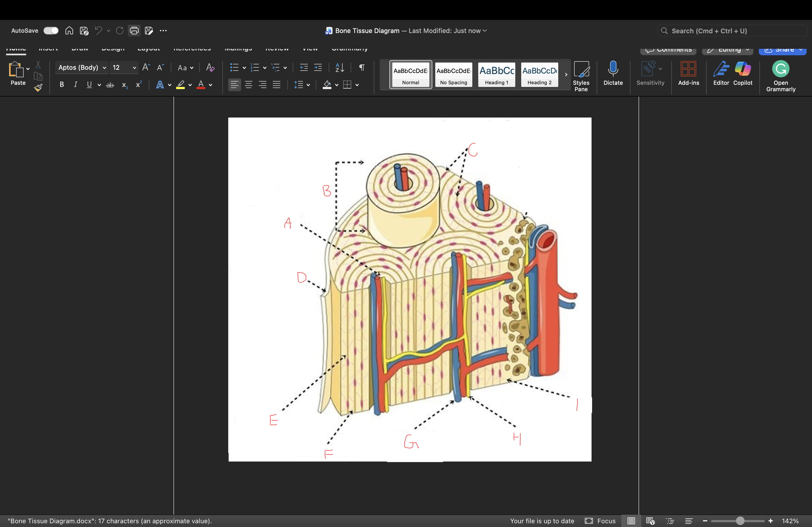Open the Aptos (Body) font dropdown
Viewport: 812px width, 527px height.
(x=82, y=68)
